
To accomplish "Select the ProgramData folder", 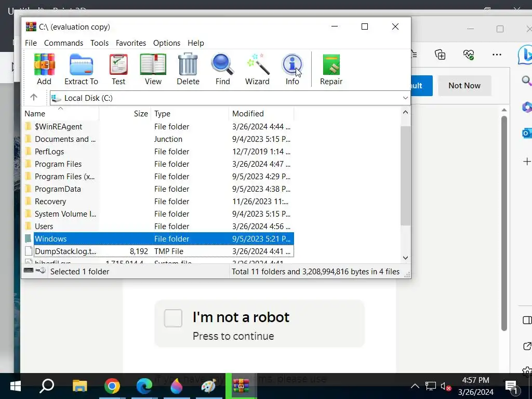I will tap(159, 189).
